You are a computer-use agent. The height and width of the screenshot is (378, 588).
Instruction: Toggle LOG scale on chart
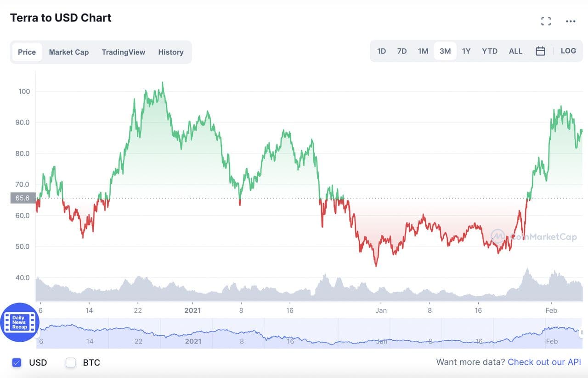coord(568,51)
